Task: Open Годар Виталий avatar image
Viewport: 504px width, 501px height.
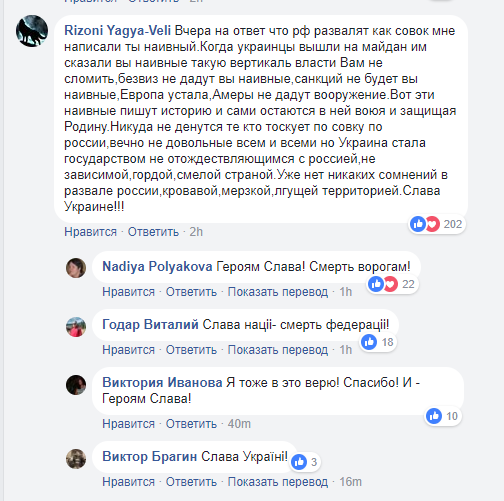Action: click(x=76, y=327)
